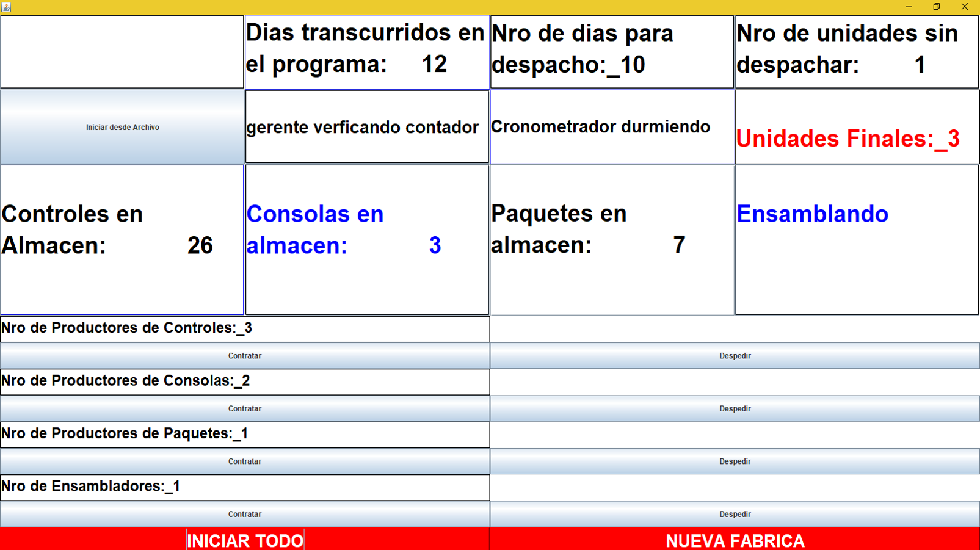Click the Nro de dias para despacho field

tap(612, 52)
